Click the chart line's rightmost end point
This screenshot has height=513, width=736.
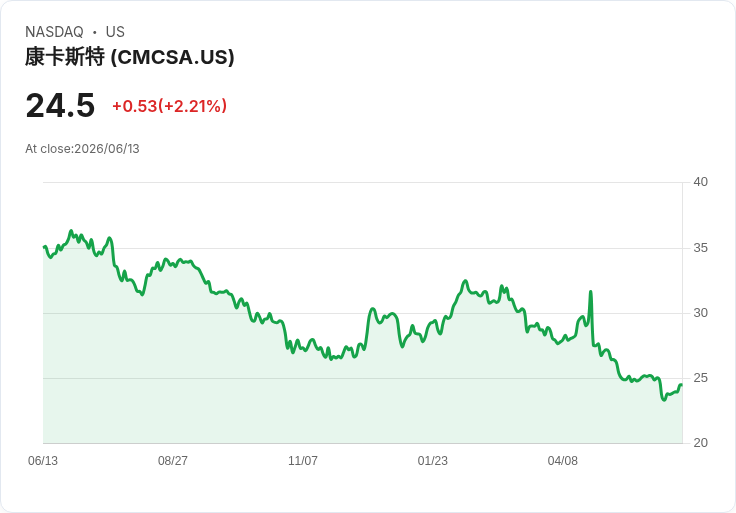681,385
